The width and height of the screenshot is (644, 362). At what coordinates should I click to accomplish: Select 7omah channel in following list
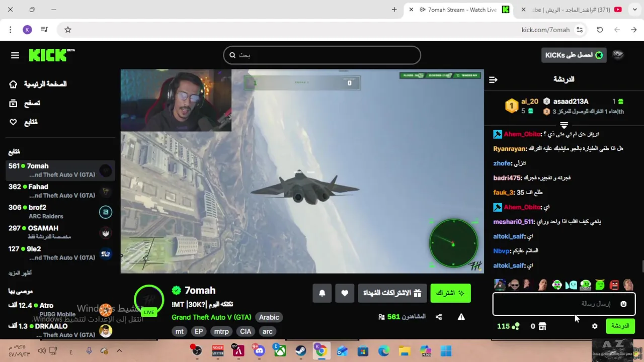click(x=60, y=170)
